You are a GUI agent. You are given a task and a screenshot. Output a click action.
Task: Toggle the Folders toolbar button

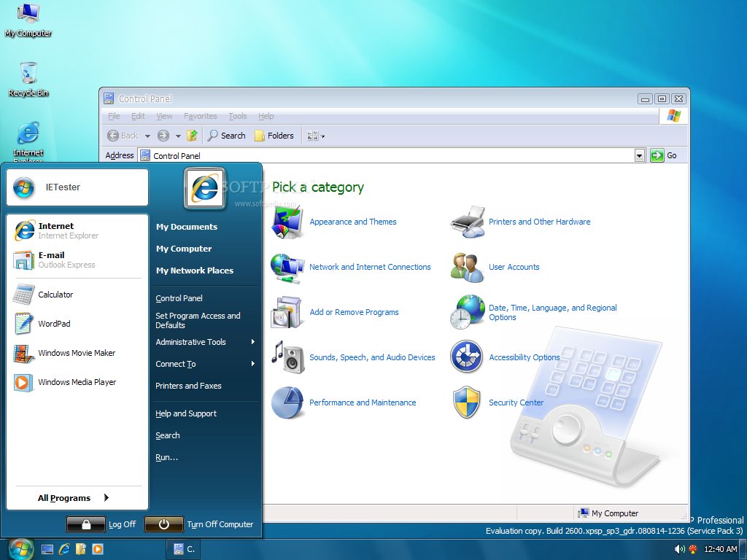point(274,136)
